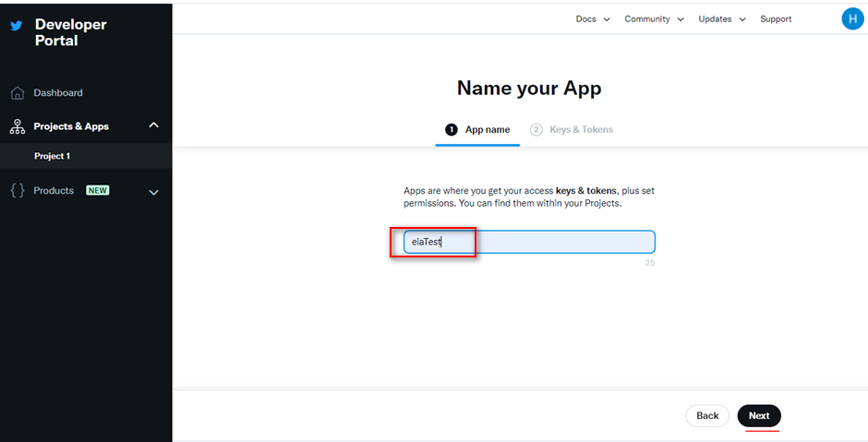Collapse the Projects & Apps section chevron
868x442 pixels.
point(154,125)
